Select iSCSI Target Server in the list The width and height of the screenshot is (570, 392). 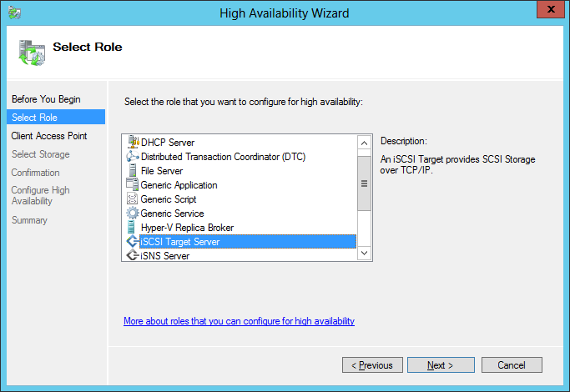click(180, 242)
